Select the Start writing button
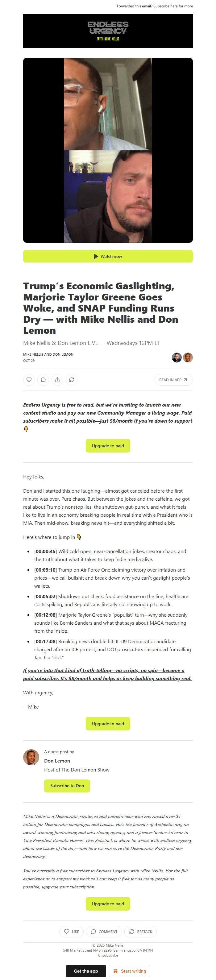The width and height of the screenshot is (216, 980). (x=130, y=971)
